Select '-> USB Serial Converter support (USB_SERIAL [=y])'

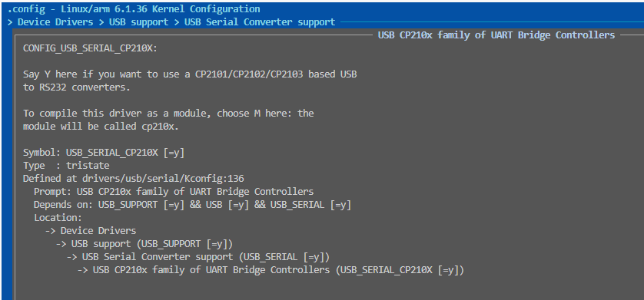click(198, 257)
